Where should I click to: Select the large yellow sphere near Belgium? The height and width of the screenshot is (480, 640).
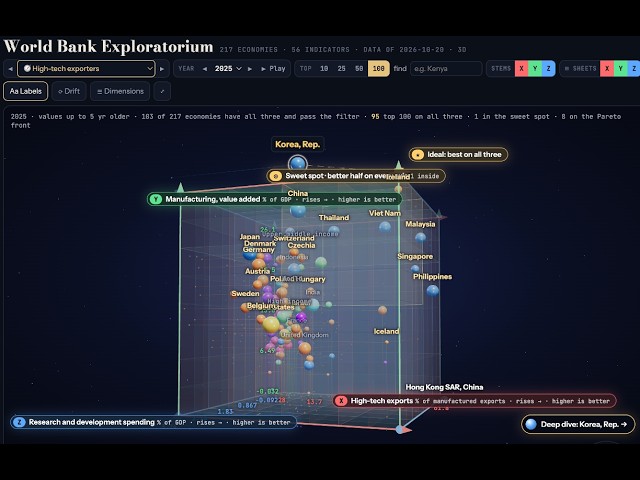(x=271, y=324)
